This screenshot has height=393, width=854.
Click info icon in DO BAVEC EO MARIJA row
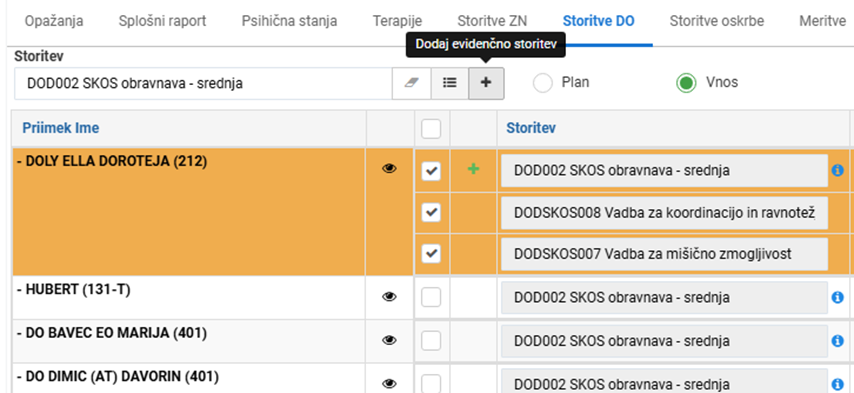pos(838,341)
